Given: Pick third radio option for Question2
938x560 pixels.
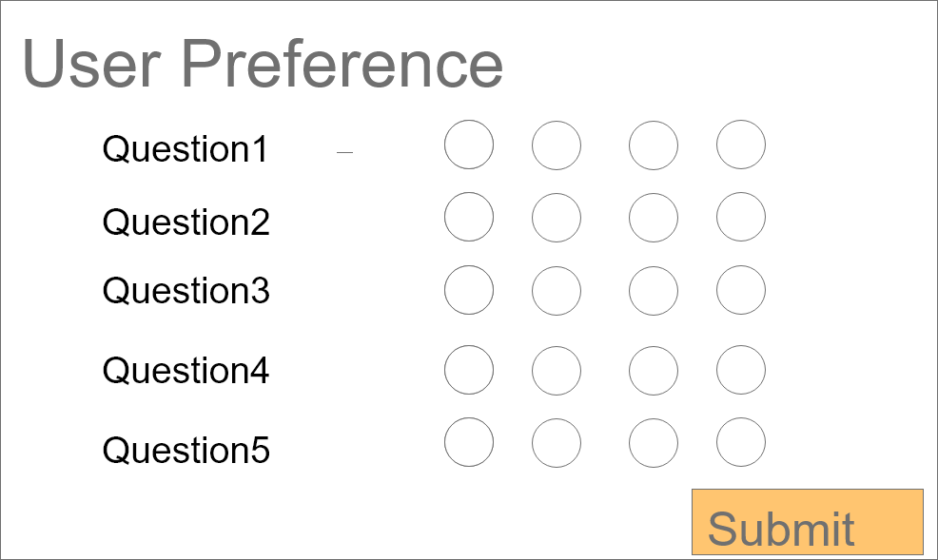Looking at the screenshot, I should click(654, 218).
